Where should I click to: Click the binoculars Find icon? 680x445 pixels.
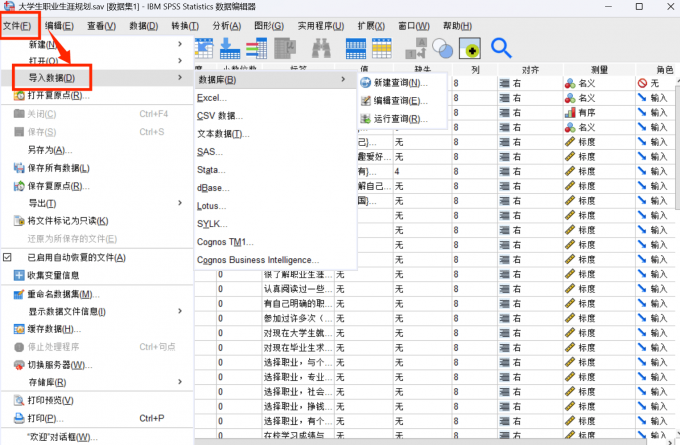(321, 48)
